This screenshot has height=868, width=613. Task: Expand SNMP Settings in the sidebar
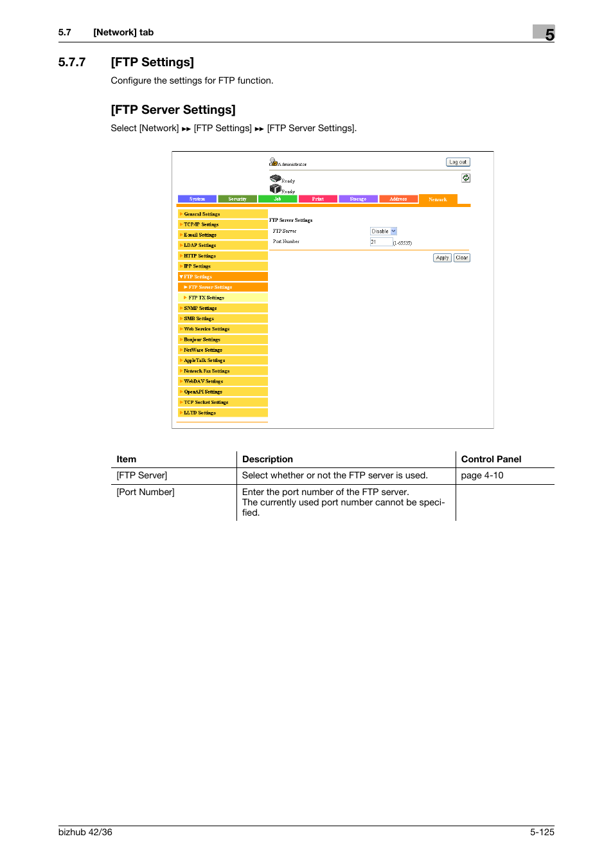[223, 308]
